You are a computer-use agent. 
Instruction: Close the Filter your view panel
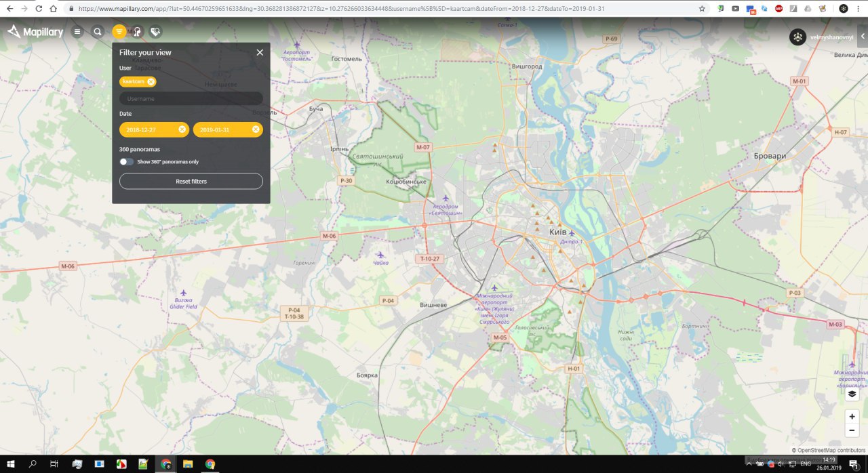tap(260, 52)
